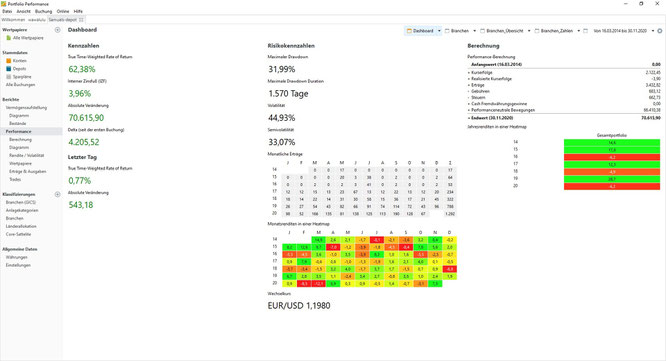This screenshot has height=361, width=666.
Task: Click the icon before Branchen_Zahlen
Action: [x=537, y=31]
